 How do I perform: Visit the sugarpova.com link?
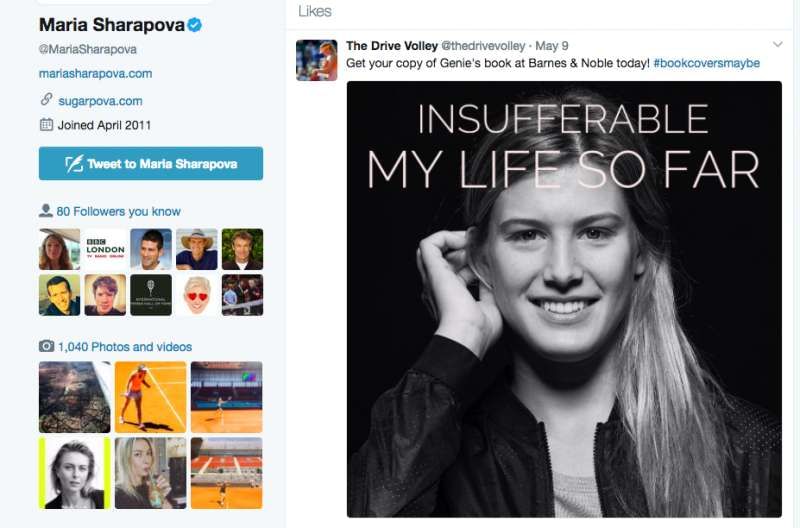(99, 100)
